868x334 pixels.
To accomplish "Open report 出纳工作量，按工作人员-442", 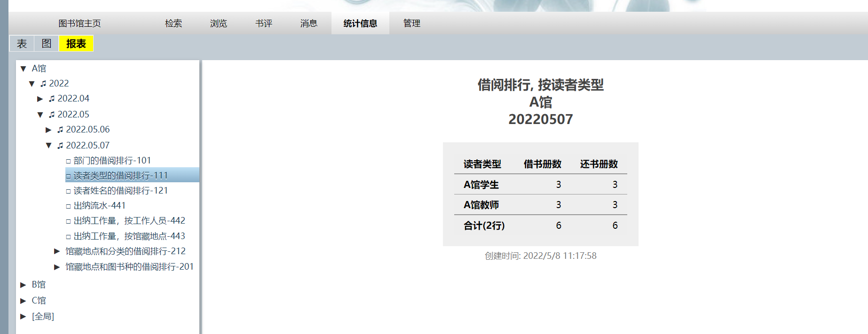I will click(x=129, y=221).
